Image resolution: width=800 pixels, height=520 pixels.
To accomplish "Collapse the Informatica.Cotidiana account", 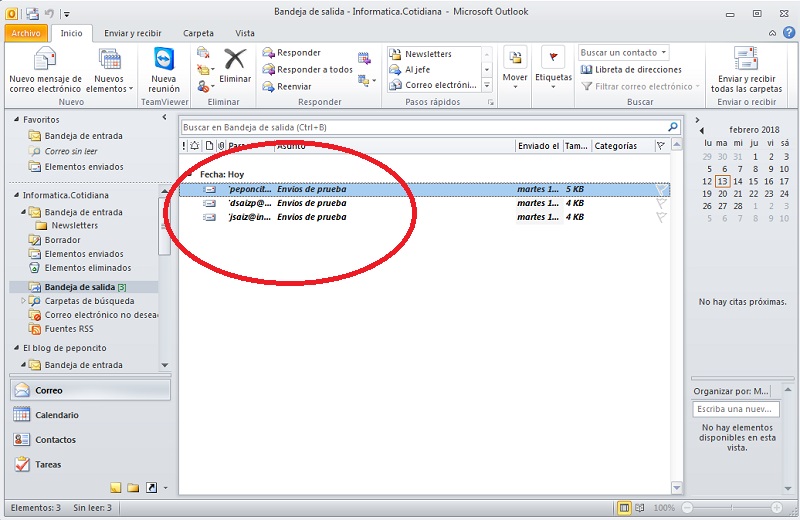I will click(x=16, y=195).
